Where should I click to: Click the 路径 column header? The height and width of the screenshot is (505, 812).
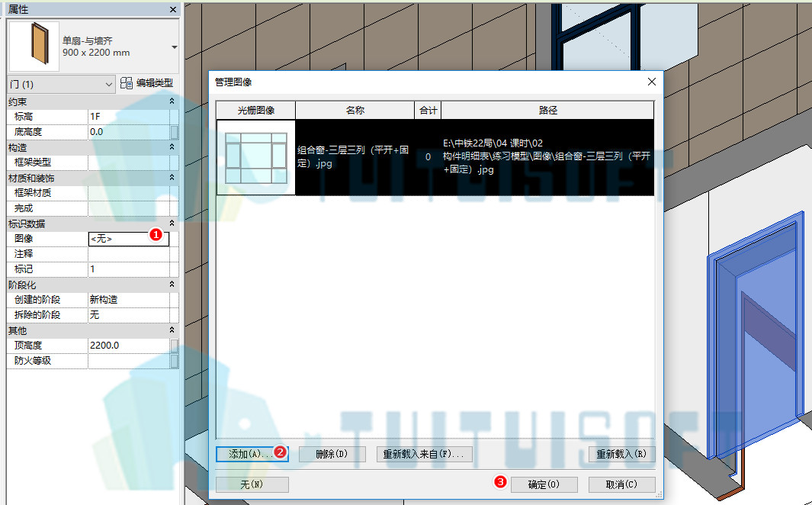pyautogui.click(x=547, y=111)
